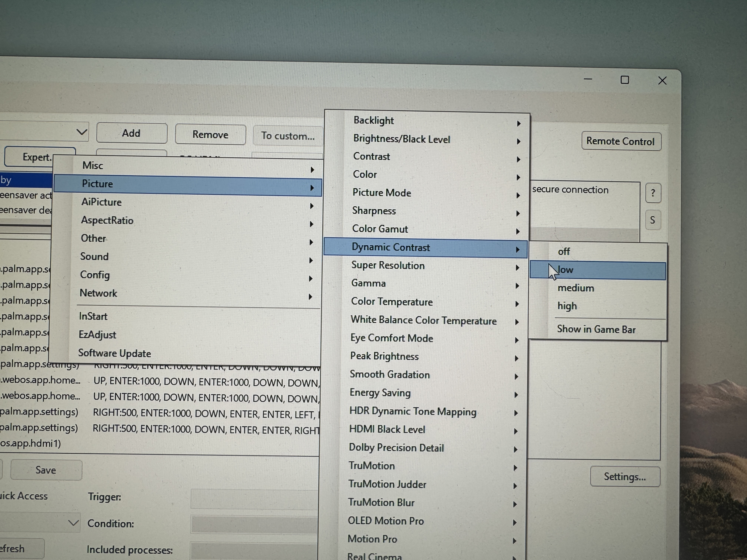Pick 'medium' Dynamic Contrast level

click(575, 288)
